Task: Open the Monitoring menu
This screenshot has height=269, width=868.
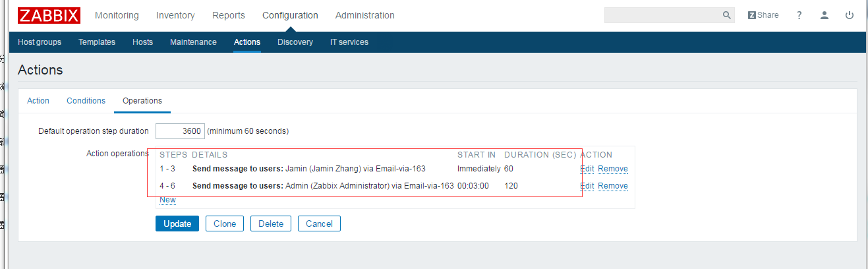Action: click(117, 15)
